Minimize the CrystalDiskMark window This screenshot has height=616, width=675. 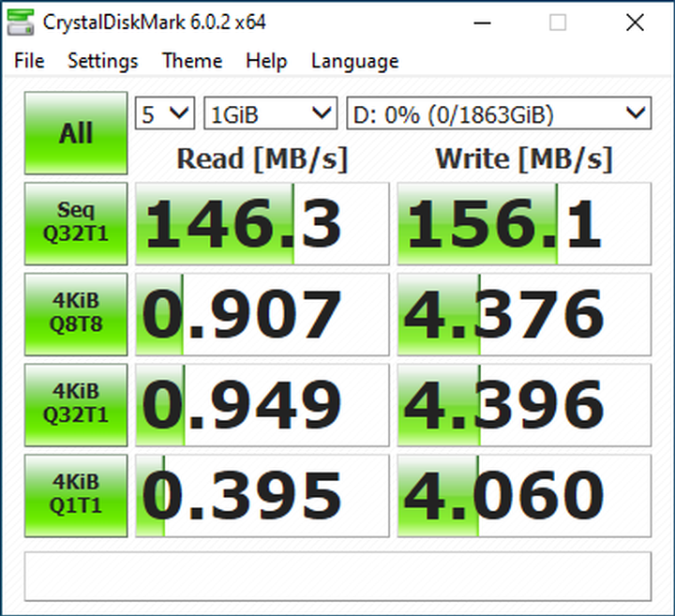pyautogui.click(x=487, y=23)
